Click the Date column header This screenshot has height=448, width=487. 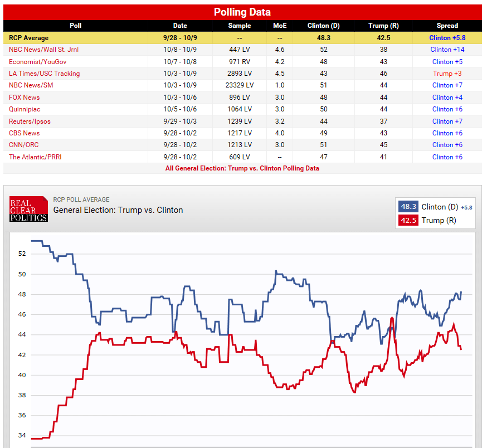pos(180,26)
